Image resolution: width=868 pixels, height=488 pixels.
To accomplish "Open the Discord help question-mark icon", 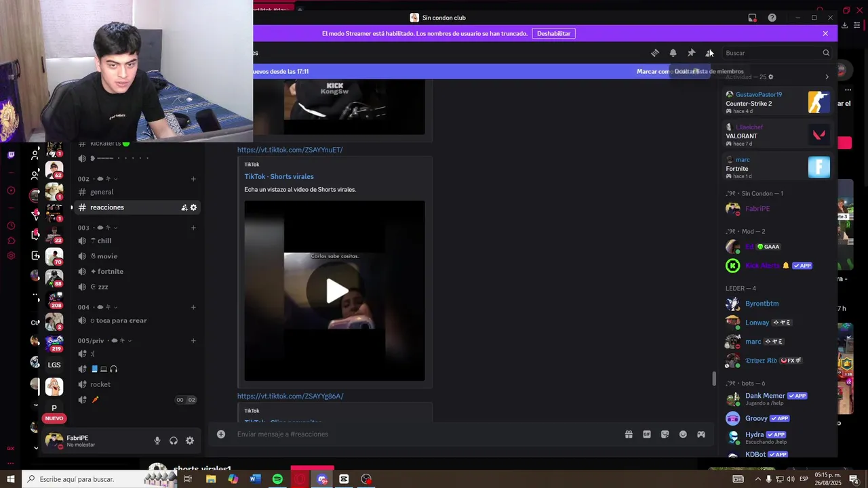I will [772, 18].
